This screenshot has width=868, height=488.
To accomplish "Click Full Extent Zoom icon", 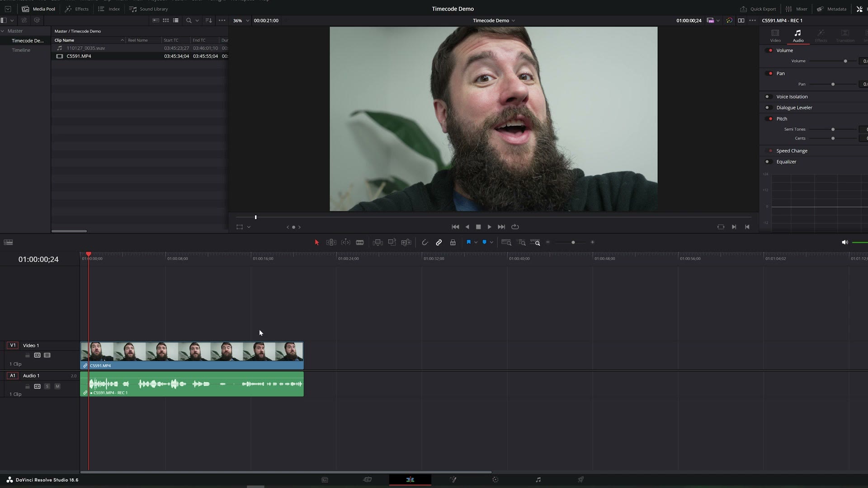I will coord(506,243).
